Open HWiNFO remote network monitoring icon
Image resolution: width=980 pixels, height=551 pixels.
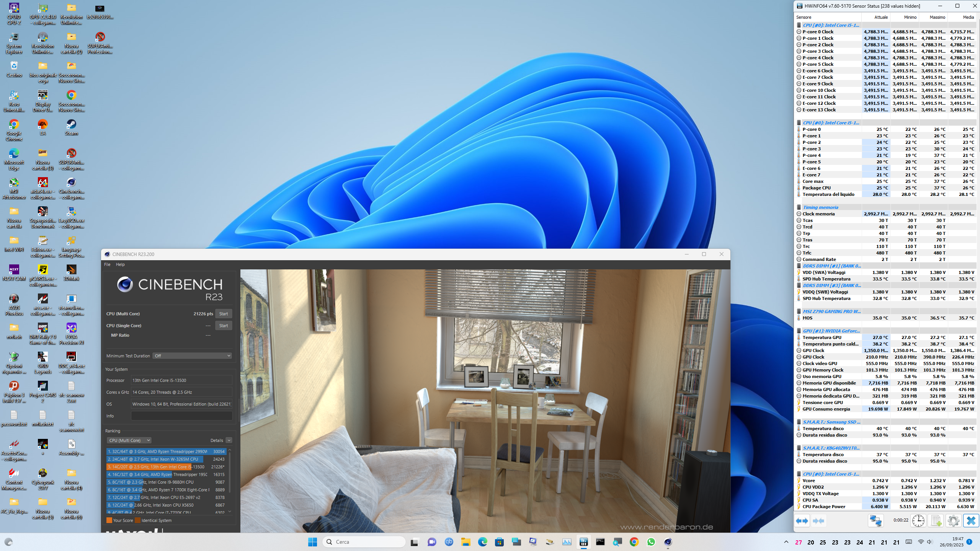coord(875,521)
